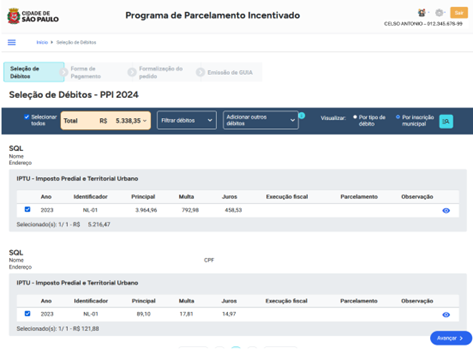This screenshot has width=473, height=360.
Task: Open the settings gear icon
Action: coord(439,13)
